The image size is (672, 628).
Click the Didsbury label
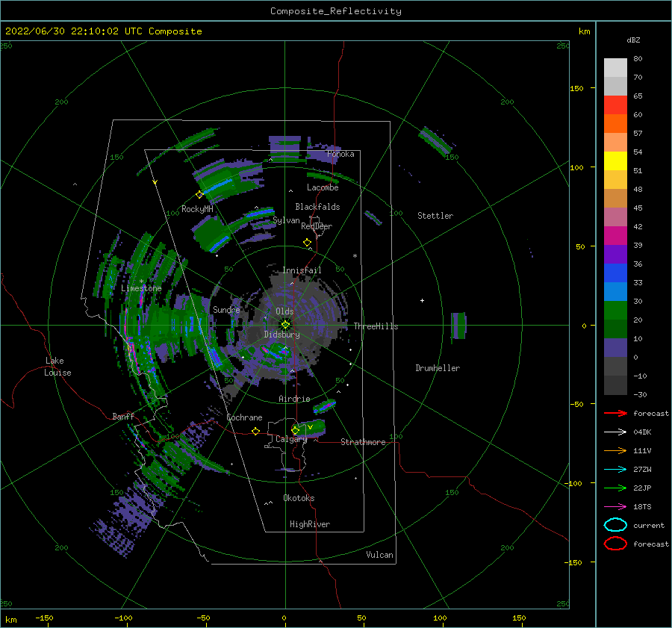coord(281,335)
